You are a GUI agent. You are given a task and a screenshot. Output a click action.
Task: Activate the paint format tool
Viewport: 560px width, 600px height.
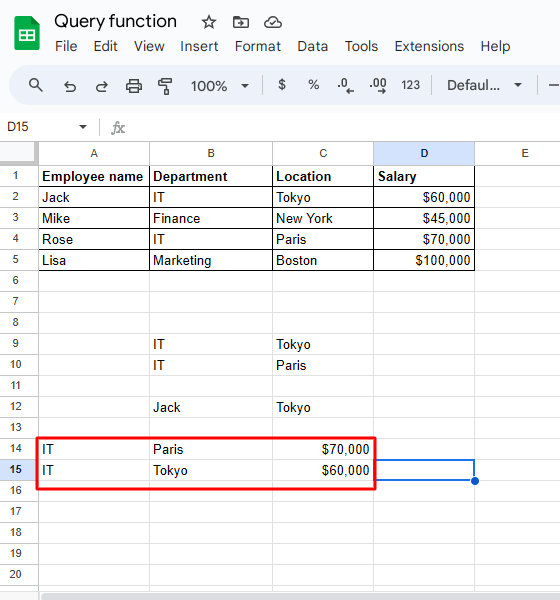point(165,85)
